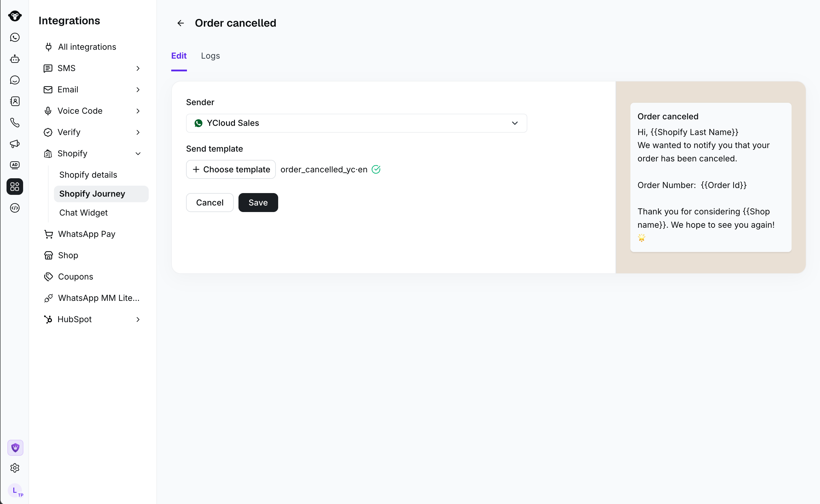Expand the HubSpot menu chevron
The width and height of the screenshot is (820, 504).
[x=138, y=319]
